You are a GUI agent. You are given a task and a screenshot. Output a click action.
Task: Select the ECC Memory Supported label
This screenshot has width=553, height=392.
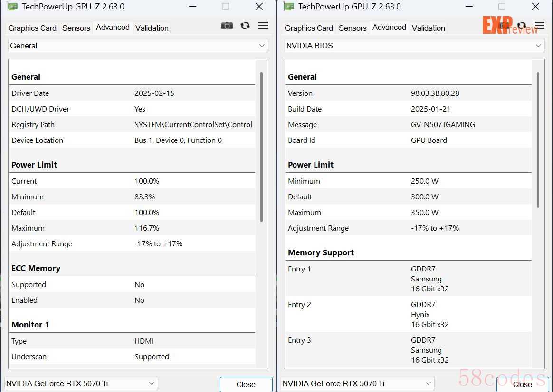[x=29, y=285]
